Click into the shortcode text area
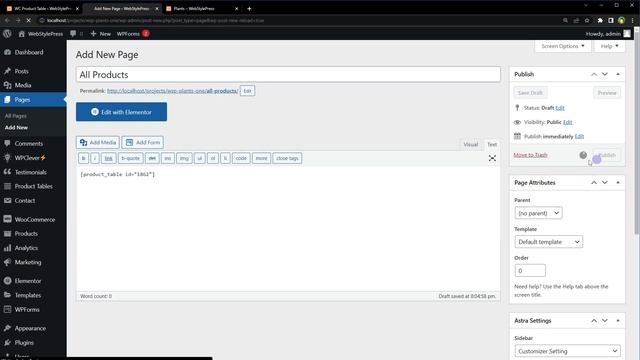Screen dimensions: 640x360 [288, 229]
